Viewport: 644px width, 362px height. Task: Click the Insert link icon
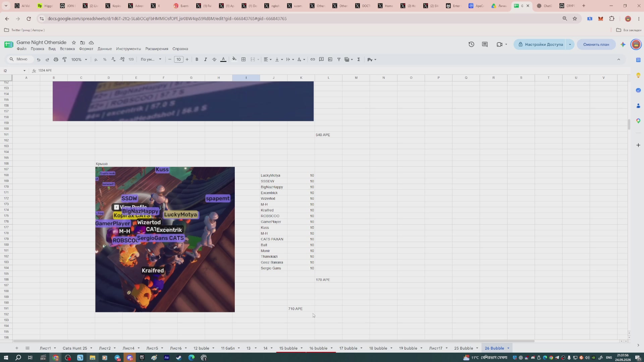click(x=313, y=60)
